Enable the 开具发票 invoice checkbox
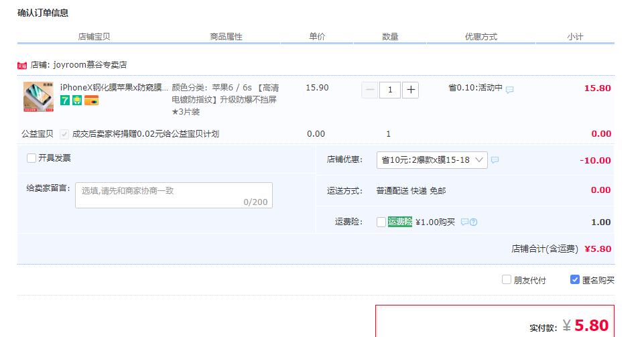The image size is (644, 337). (31, 158)
